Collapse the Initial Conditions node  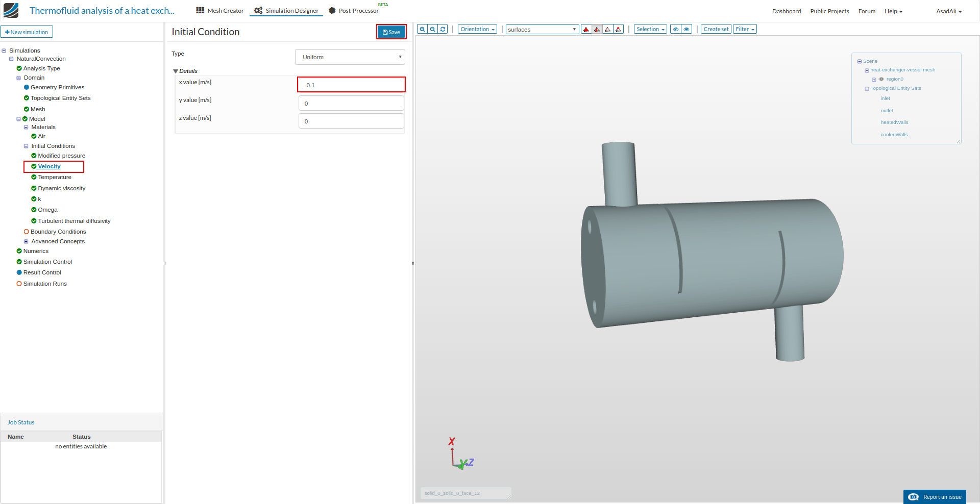26,146
